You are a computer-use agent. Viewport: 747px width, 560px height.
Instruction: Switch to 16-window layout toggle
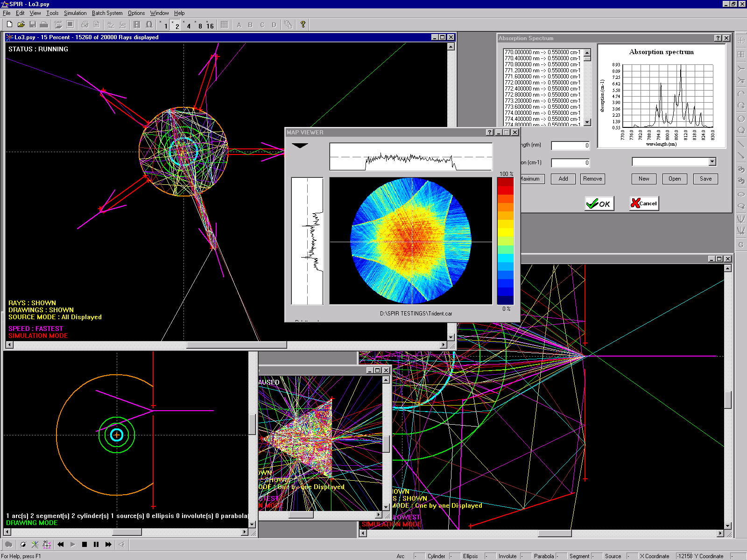209,25
